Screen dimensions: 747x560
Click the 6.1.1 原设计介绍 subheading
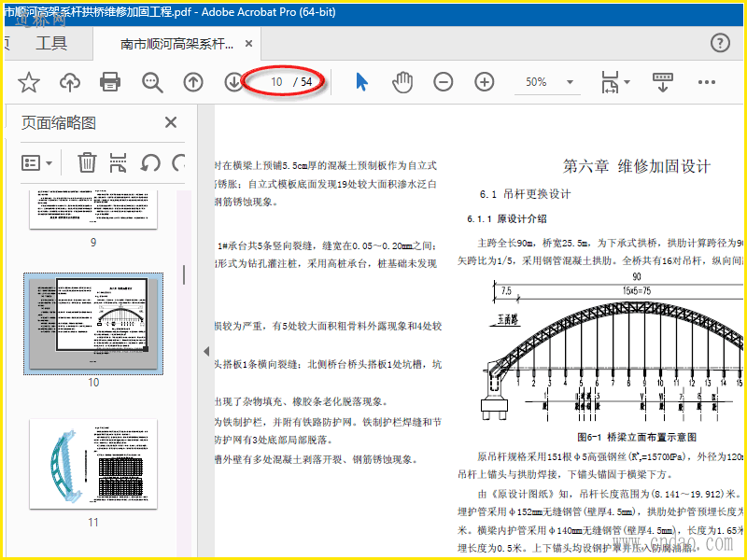click(x=507, y=219)
